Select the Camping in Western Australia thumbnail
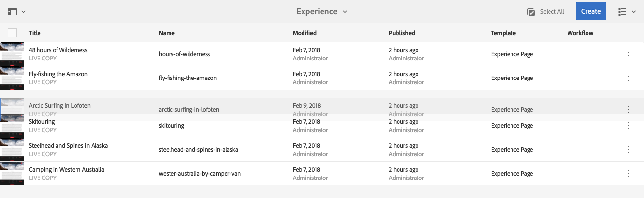 click(12, 174)
